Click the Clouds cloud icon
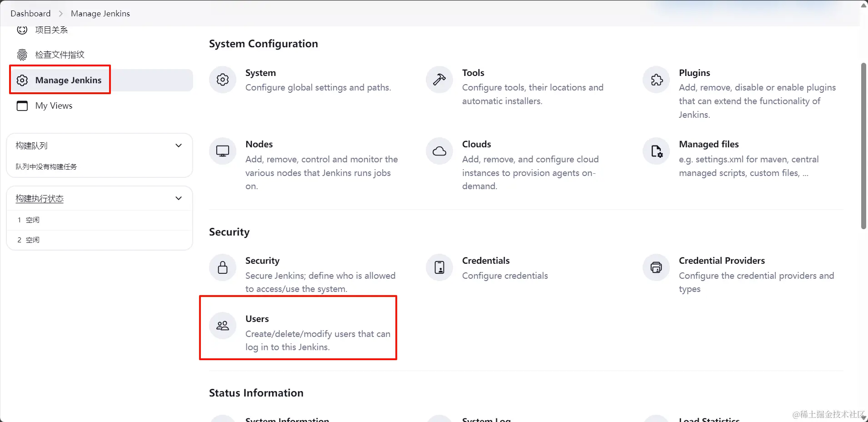Image resolution: width=868 pixels, height=422 pixels. click(x=439, y=151)
